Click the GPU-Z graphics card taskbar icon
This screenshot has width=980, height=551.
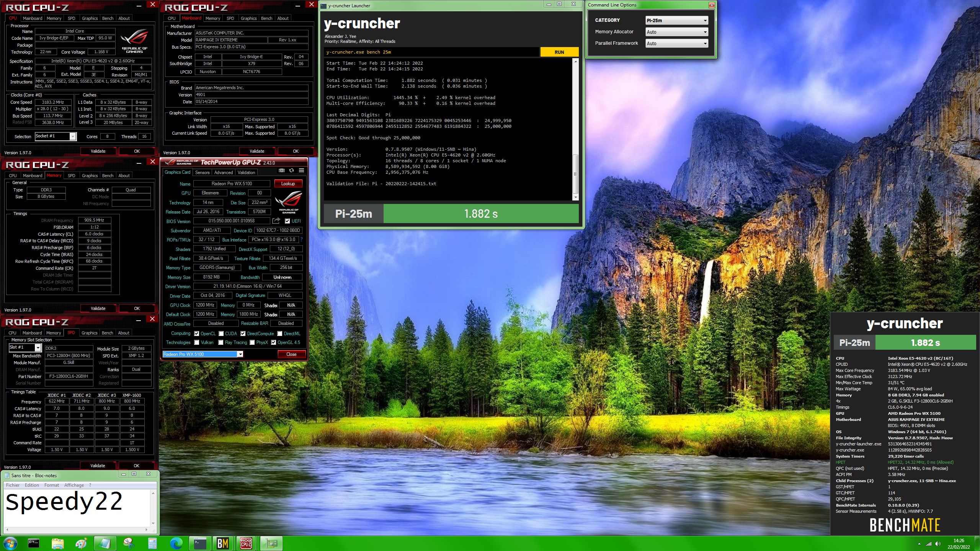(271, 543)
